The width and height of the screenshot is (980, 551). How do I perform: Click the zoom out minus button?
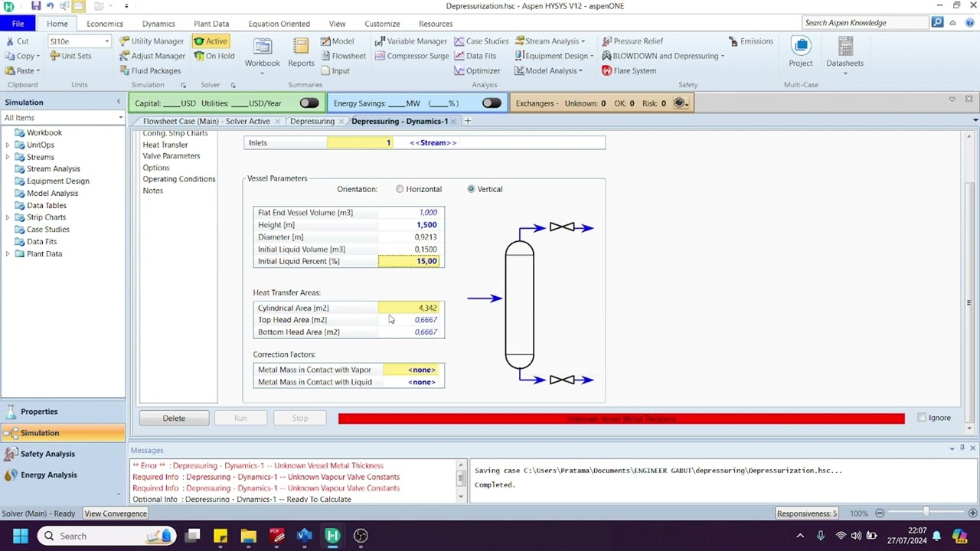[x=880, y=513]
